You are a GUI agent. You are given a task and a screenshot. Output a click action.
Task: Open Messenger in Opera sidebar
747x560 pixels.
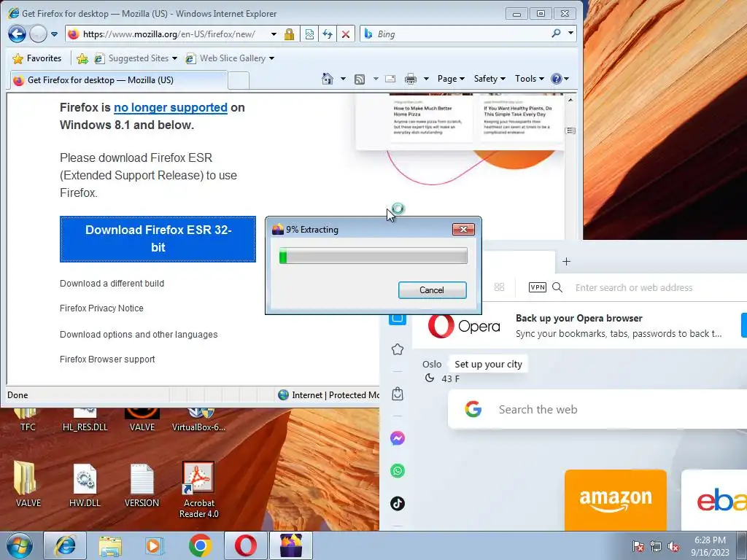[398, 438]
